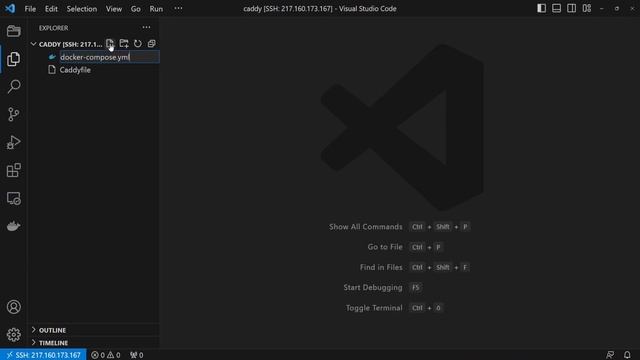Open the Docker view
Screen dimensions: 640x360
(x=13, y=226)
